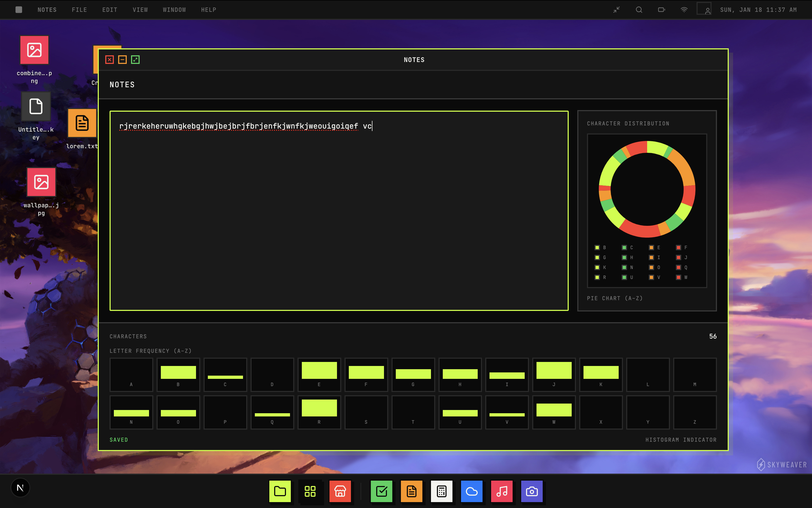812x508 pixels.
Task: Click the search icon in menu bar
Action: (x=639, y=10)
